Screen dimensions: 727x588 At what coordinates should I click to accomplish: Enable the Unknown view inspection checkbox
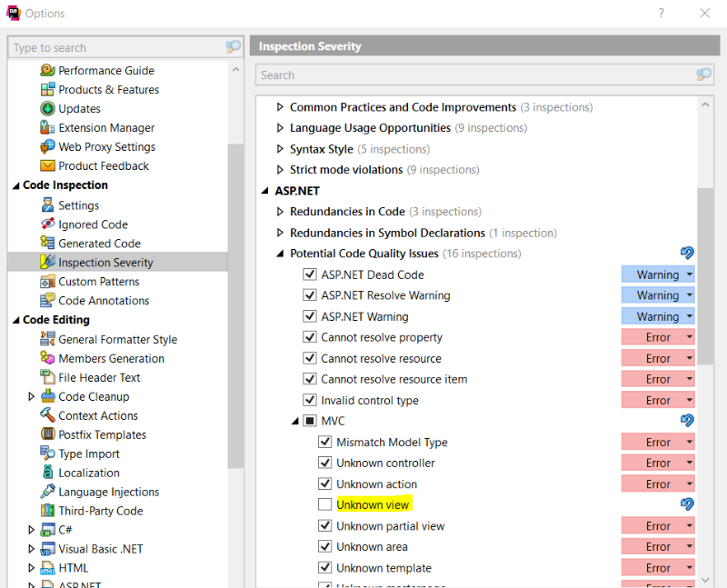[x=325, y=504]
